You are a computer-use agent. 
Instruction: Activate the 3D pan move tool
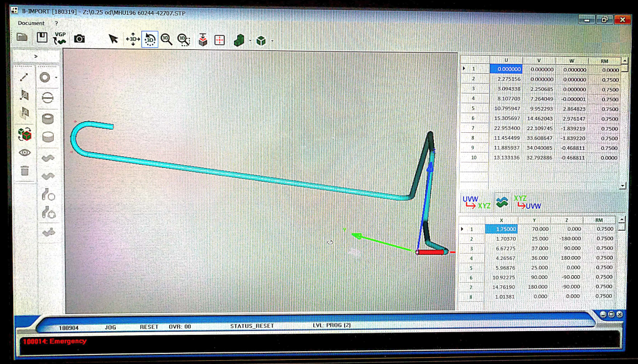click(132, 39)
